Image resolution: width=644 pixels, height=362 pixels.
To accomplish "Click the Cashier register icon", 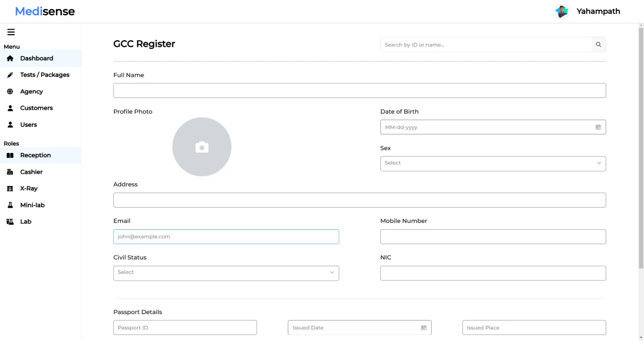I will pos(10,172).
